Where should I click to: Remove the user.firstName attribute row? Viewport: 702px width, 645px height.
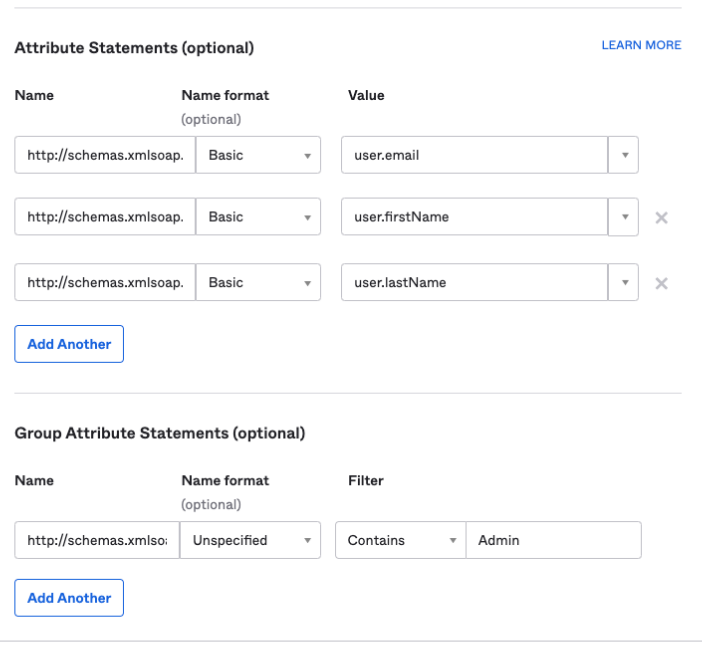point(661,218)
